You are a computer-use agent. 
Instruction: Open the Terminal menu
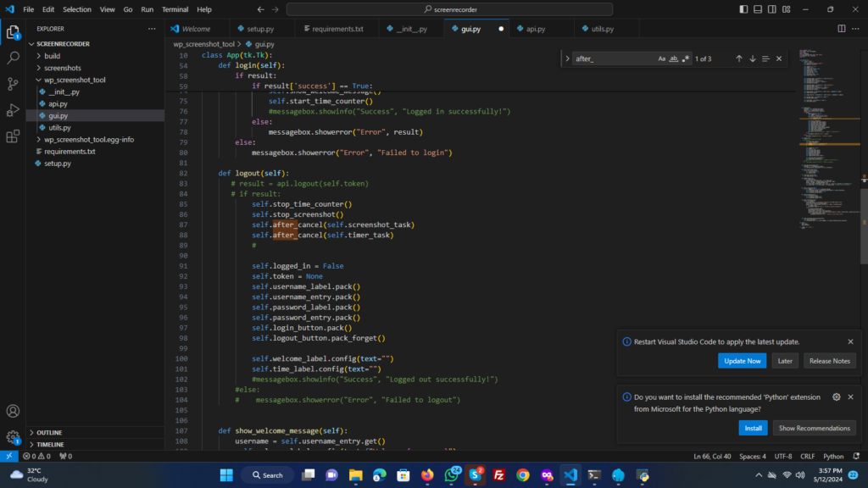(175, 9)
